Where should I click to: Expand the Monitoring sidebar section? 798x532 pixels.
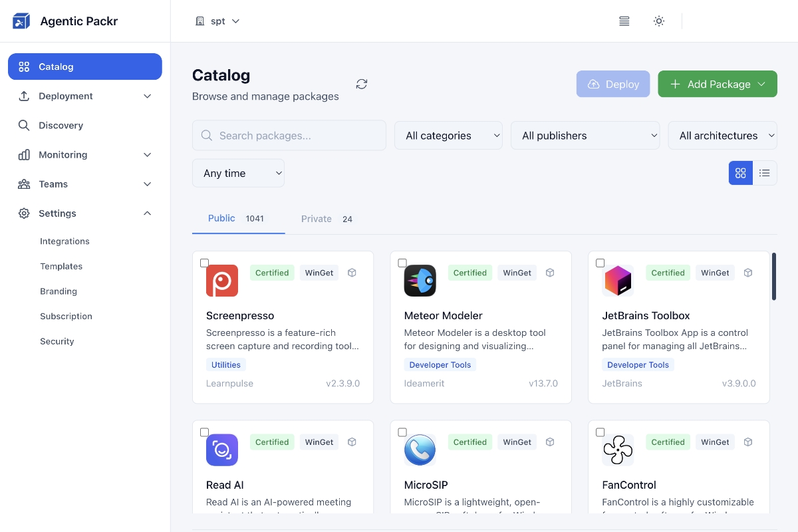pyautogui.click(x=85, y=154)
